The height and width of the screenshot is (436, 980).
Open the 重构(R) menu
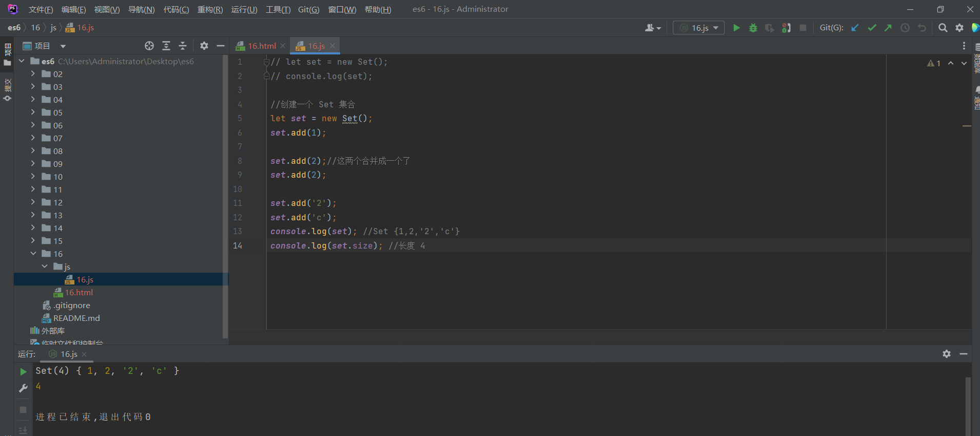coord(210,9)
